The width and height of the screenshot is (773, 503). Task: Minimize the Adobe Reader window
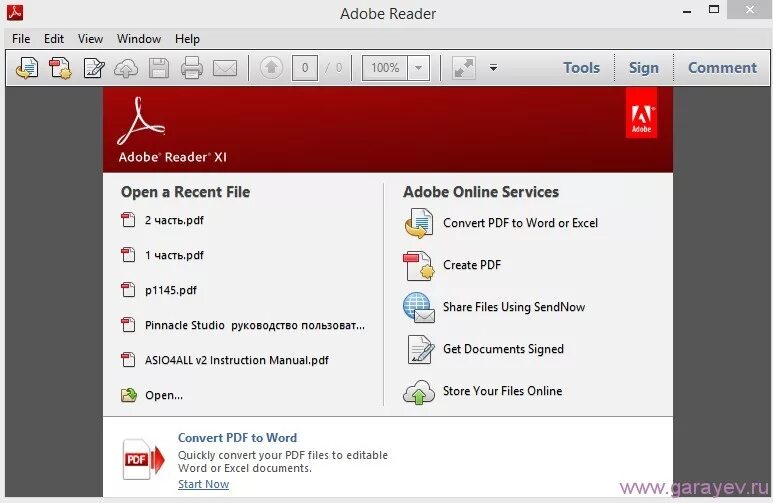click(687, 11)
